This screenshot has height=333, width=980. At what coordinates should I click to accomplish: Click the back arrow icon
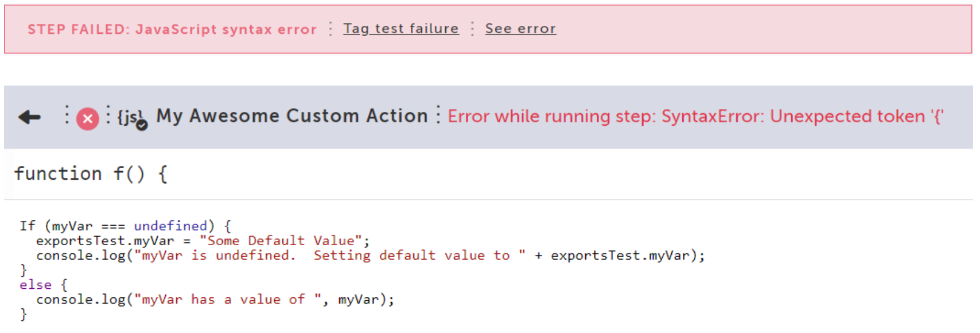tap(29, 118)
